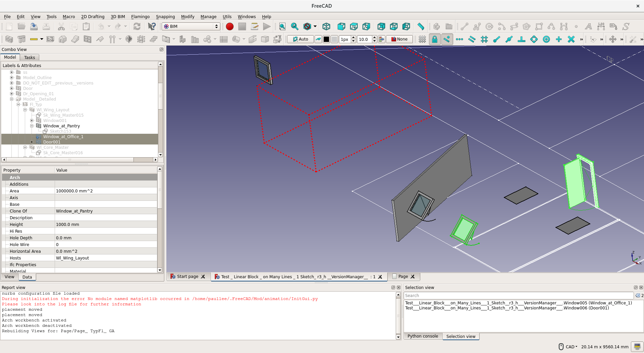Click the Draft Rectangle tool icon
Screen dimensions: 644x353
539,26
